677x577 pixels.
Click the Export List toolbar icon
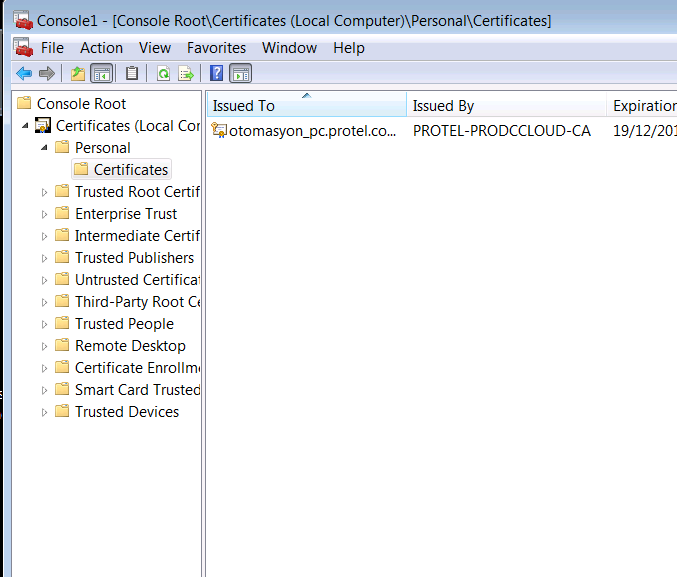185,73
